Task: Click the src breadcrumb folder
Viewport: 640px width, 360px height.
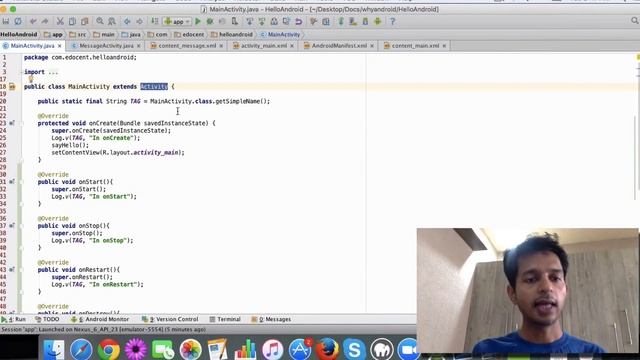Action: coord(78,35)
